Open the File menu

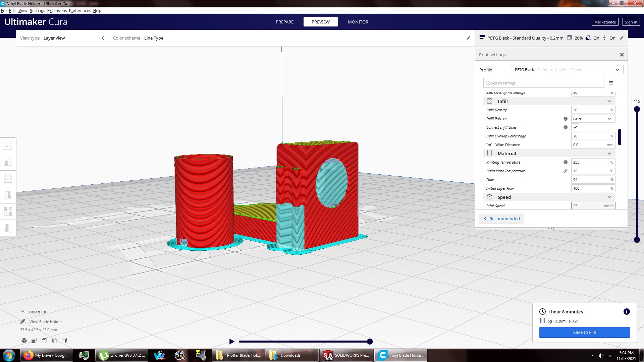click(4, 11)
